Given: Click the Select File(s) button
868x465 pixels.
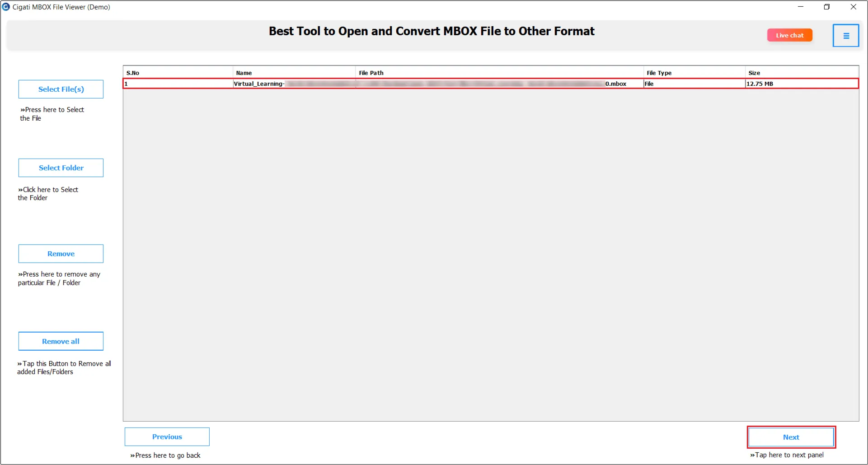Looking at the screenshot, I should click(61, 89).
